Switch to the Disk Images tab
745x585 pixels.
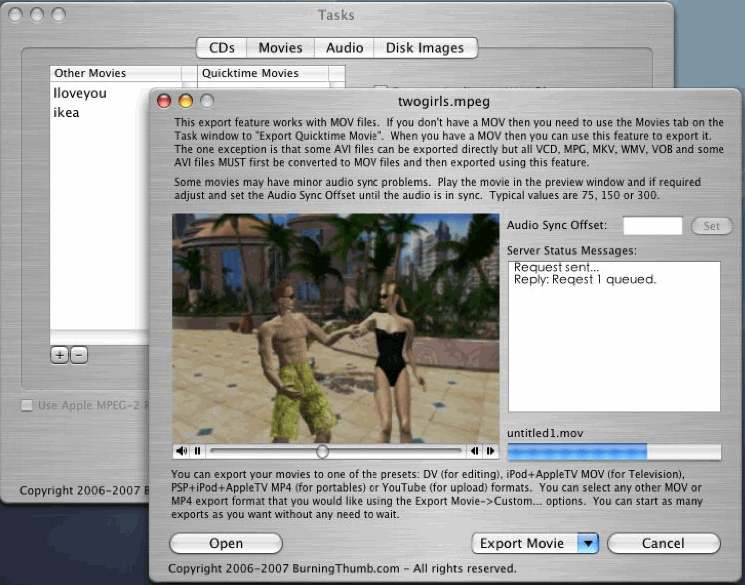(x=425, y=47)
